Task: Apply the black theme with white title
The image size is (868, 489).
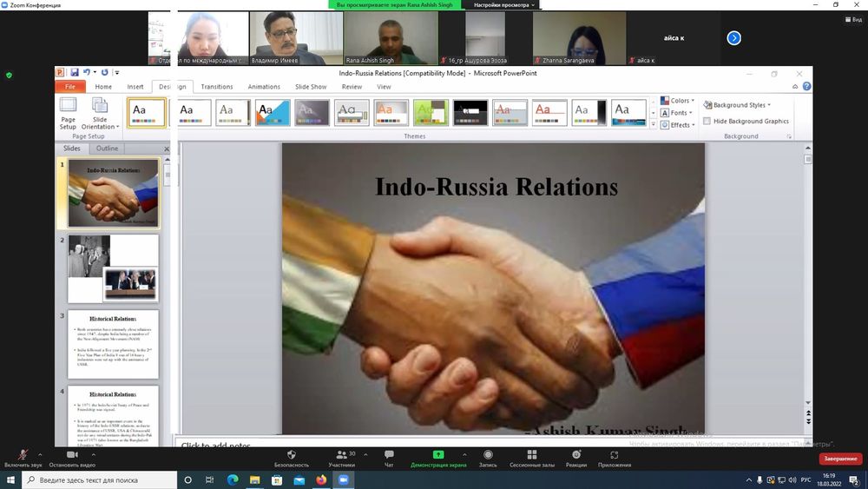Action: pyautogui.click(x=470, y=112)
